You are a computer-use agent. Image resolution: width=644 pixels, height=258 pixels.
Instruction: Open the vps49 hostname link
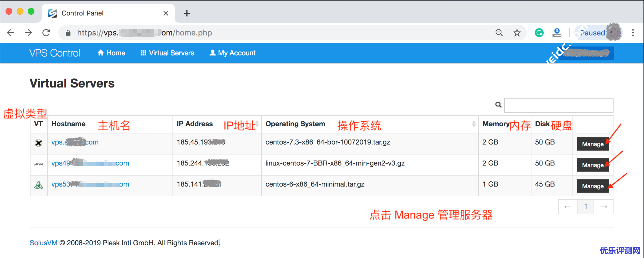click(90, 163)
